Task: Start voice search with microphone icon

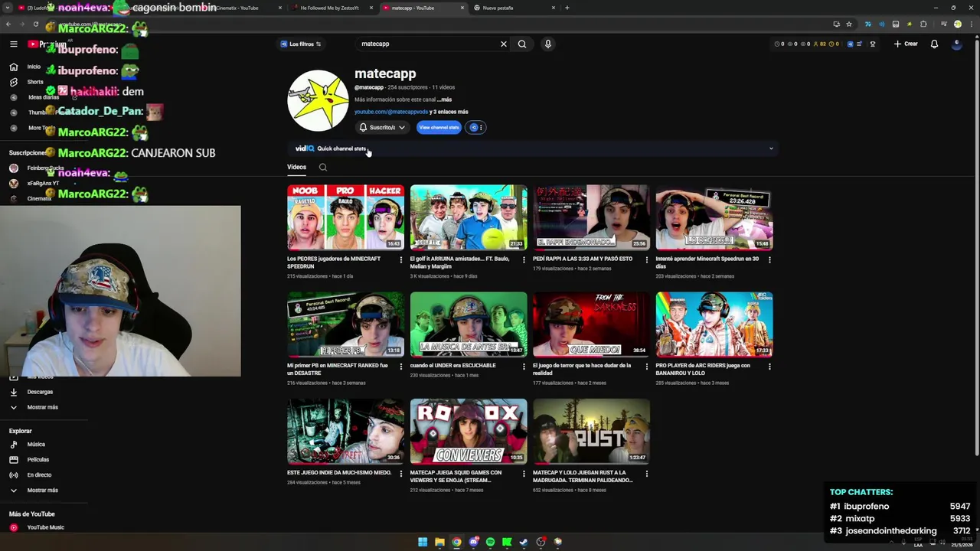Action: coord(547,44)
